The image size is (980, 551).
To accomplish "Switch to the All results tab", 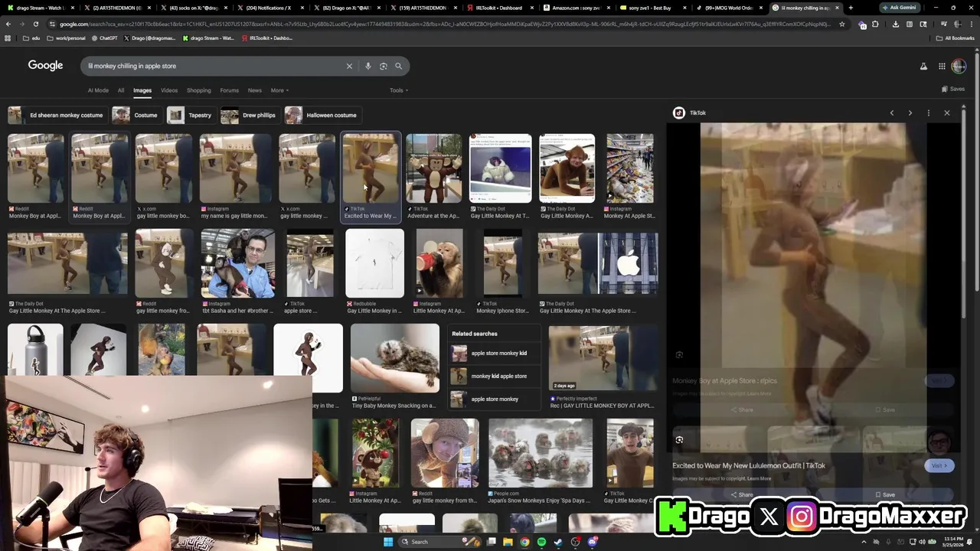I will (120, 90).
